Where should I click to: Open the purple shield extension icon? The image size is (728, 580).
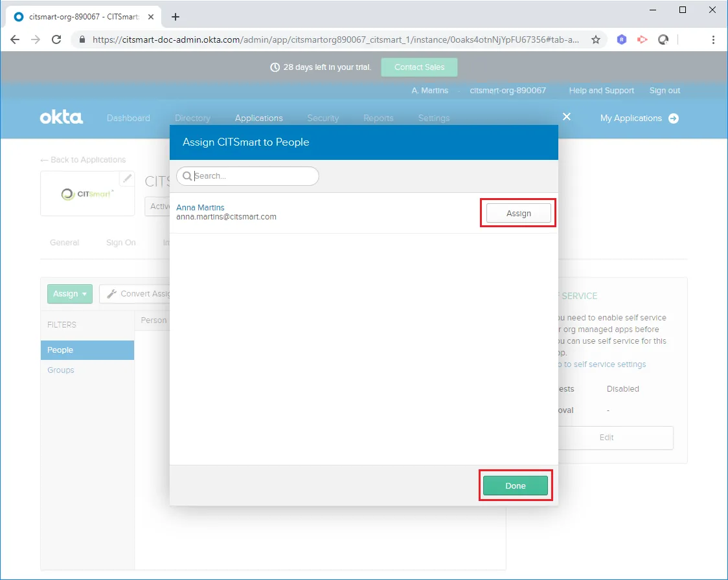tap(622, 39)
